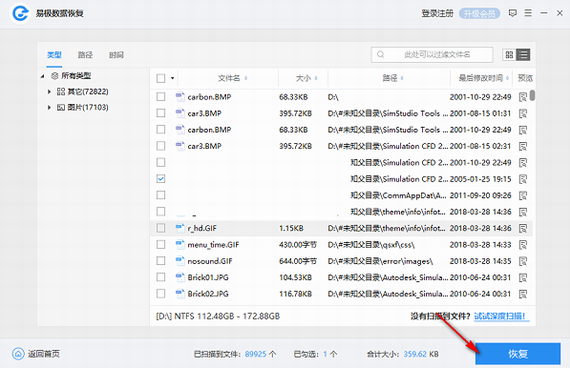Select the 395.72KB size of car3.BMP 01:31
570x368 pixels.
295,113
